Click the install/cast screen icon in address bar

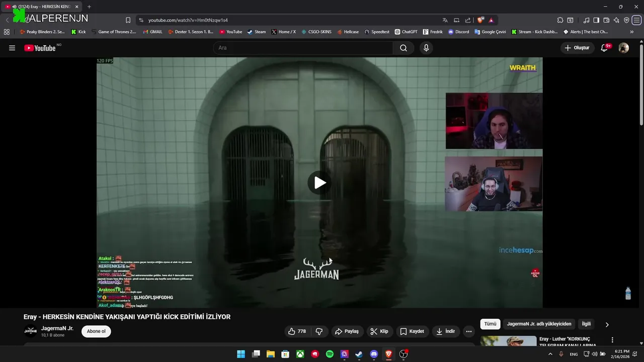pos(456,20)
